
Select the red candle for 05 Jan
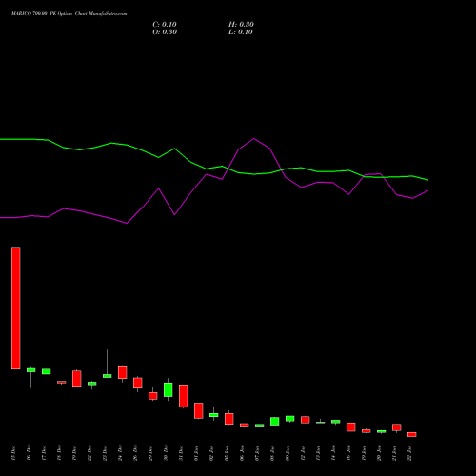click(229, 419)
